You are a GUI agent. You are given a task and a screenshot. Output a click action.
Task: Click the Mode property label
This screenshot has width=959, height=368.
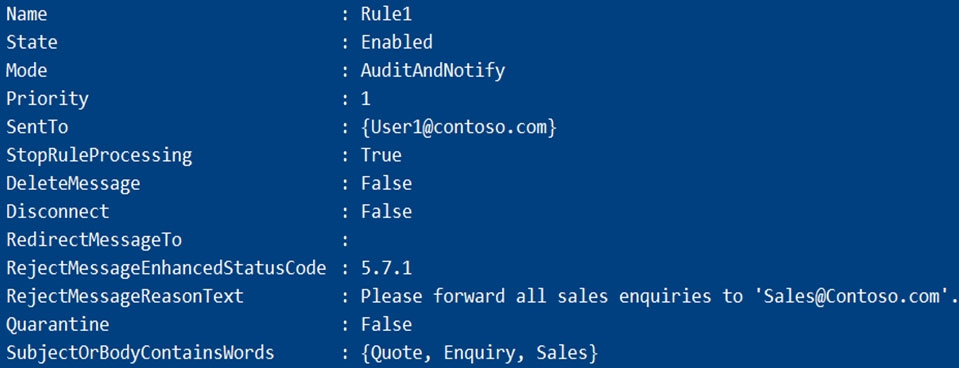(26, 71)
